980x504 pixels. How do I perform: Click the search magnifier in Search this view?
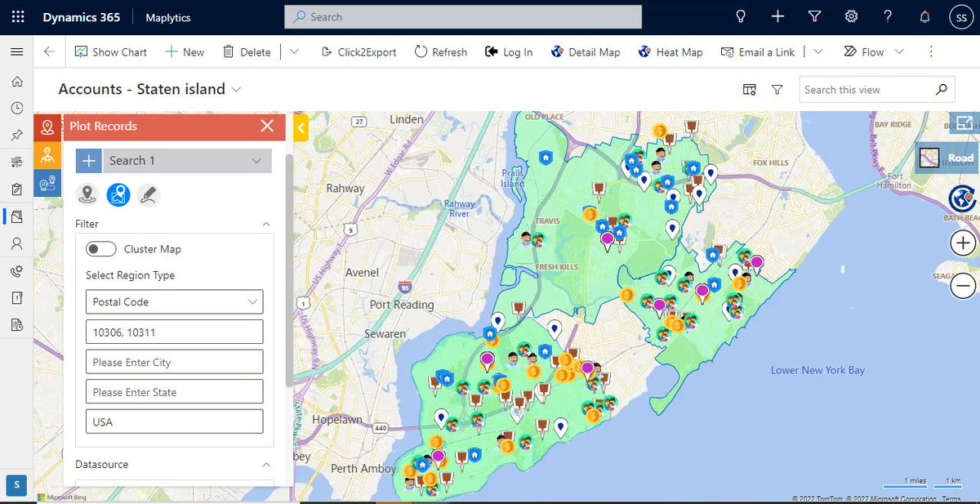coord(942,90)
